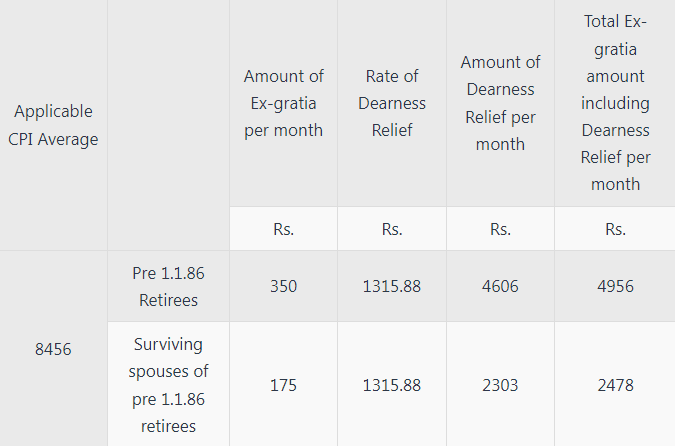Click the 175 ex-gratia amount cell
This screenshot has height=446, width=675.
click(x=283, y=385)
